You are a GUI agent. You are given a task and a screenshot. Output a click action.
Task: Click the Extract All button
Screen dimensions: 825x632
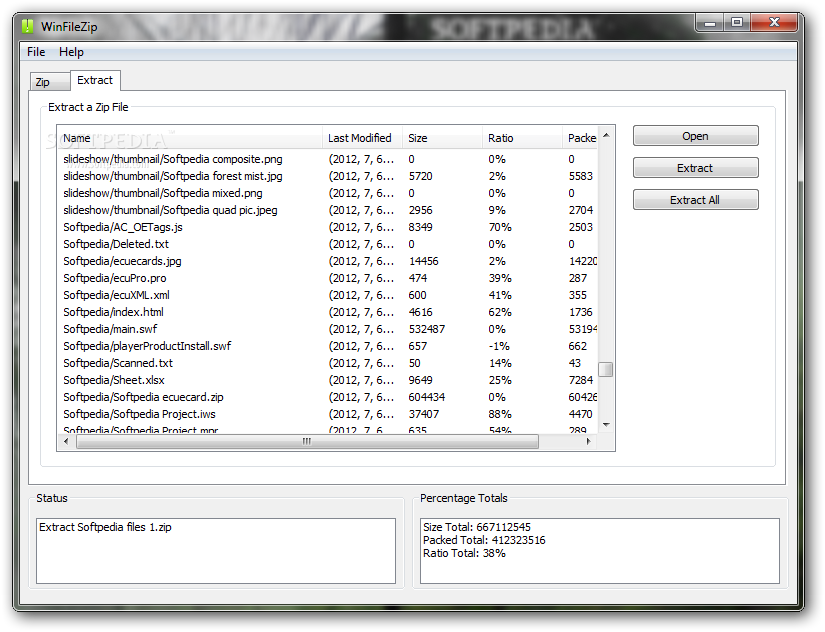click(695, 200)
